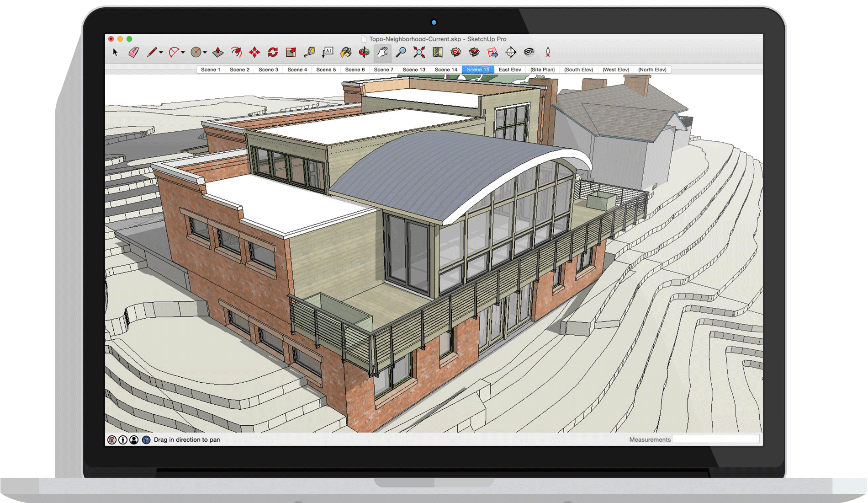Viewport: 868px width, 503px height.
Task: Open the Line tool dropdown arrow
Action: tap(160, 54)
